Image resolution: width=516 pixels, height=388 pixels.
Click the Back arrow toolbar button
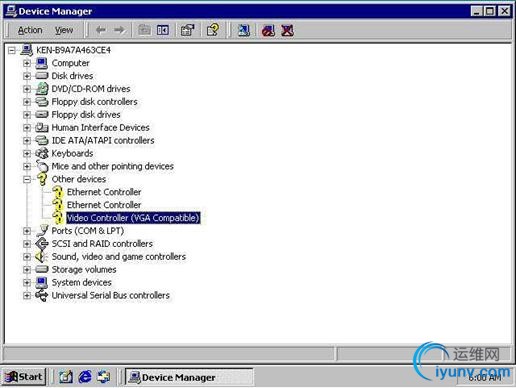[101, 30]
